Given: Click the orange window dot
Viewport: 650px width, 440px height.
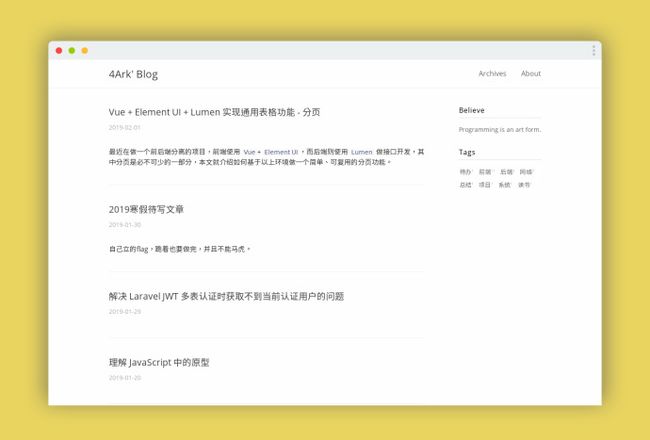Looking at the screenshot, I should [85, 51].
